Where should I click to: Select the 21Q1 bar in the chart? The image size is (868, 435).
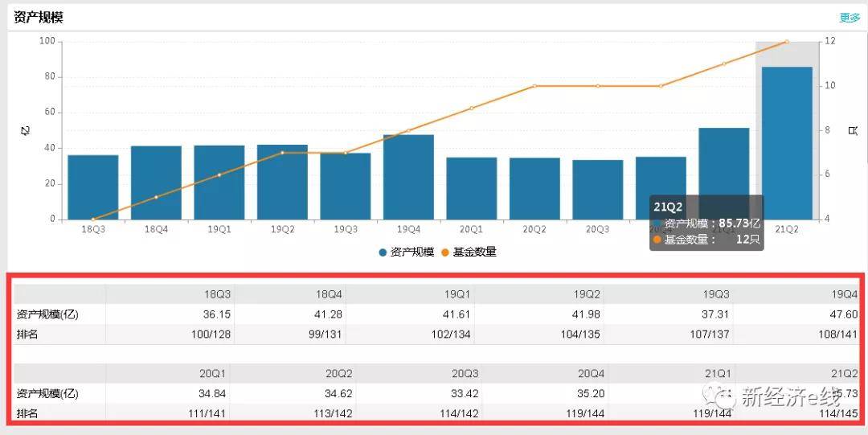723,174
